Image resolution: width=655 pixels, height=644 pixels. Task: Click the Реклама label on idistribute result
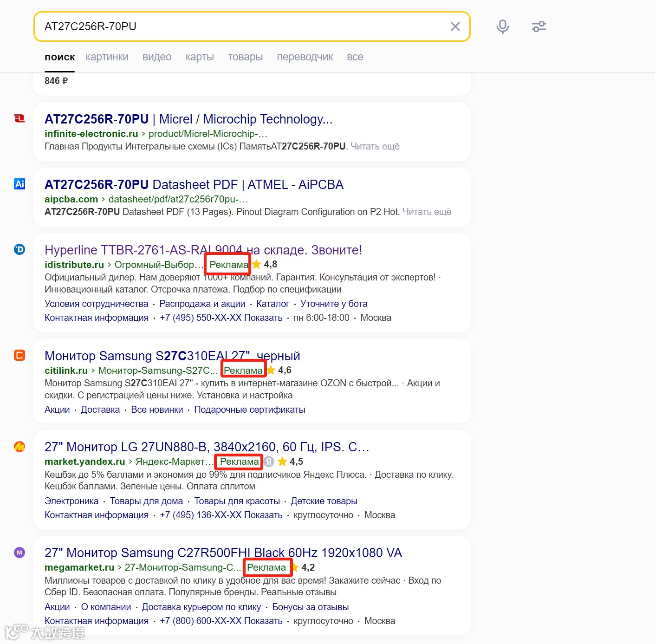click(229, 265)
